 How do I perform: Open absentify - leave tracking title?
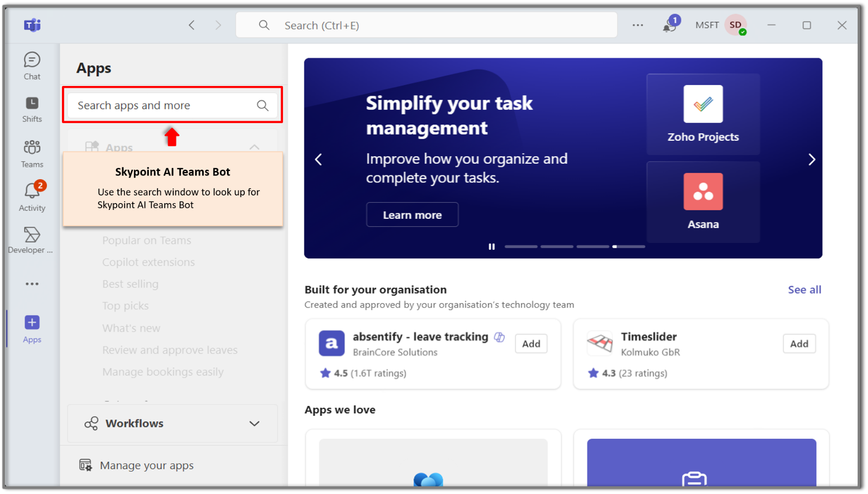pyautogui.click(x=420, y=337)
